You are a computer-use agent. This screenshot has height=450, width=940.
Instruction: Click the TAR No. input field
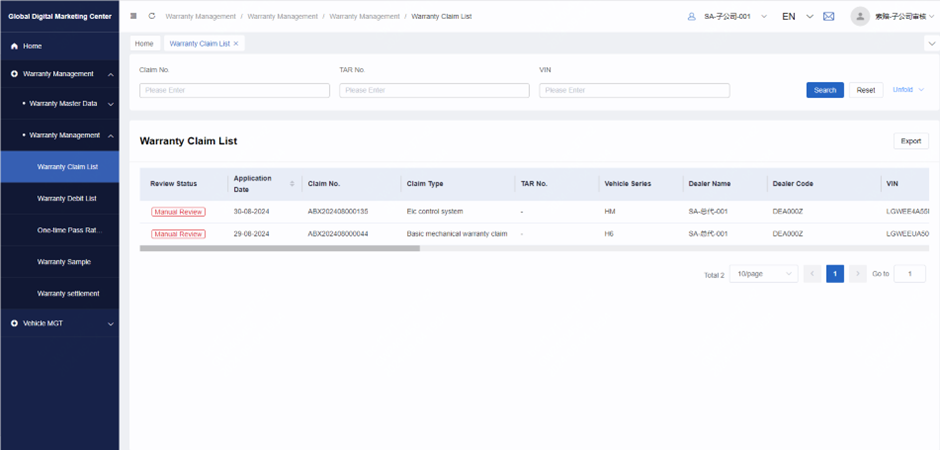(x=435, y=90)
